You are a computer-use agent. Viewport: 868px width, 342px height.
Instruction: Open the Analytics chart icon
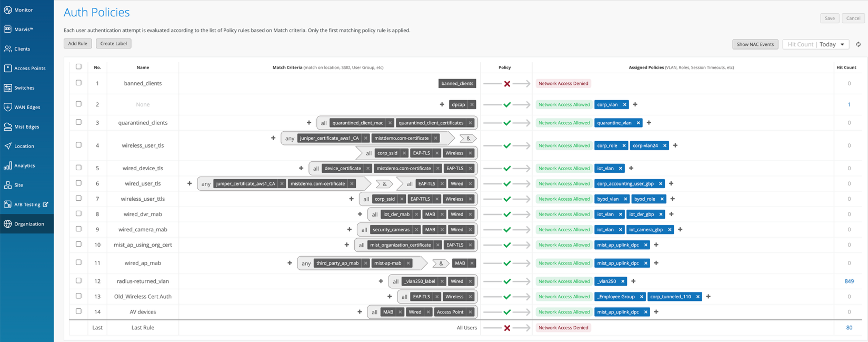(8, 165)
